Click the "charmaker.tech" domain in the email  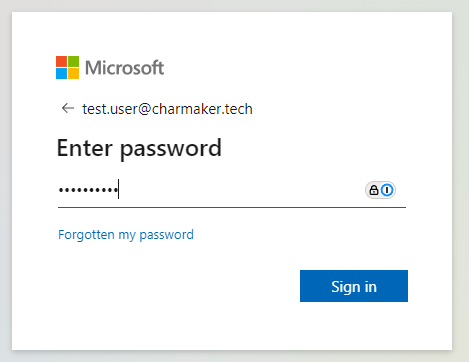(x=202, y=109)
